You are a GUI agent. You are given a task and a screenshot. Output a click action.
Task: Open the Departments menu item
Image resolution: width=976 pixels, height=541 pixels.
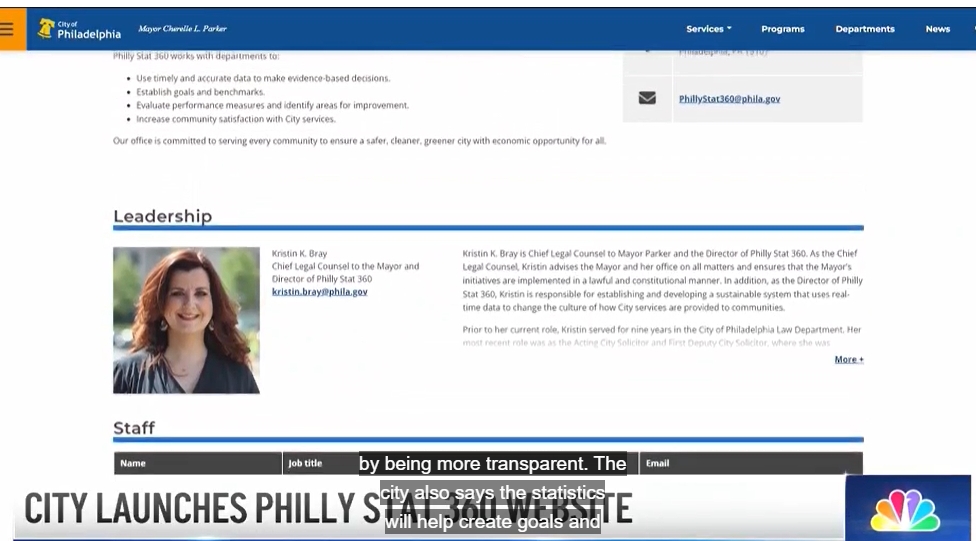point(865,29)
